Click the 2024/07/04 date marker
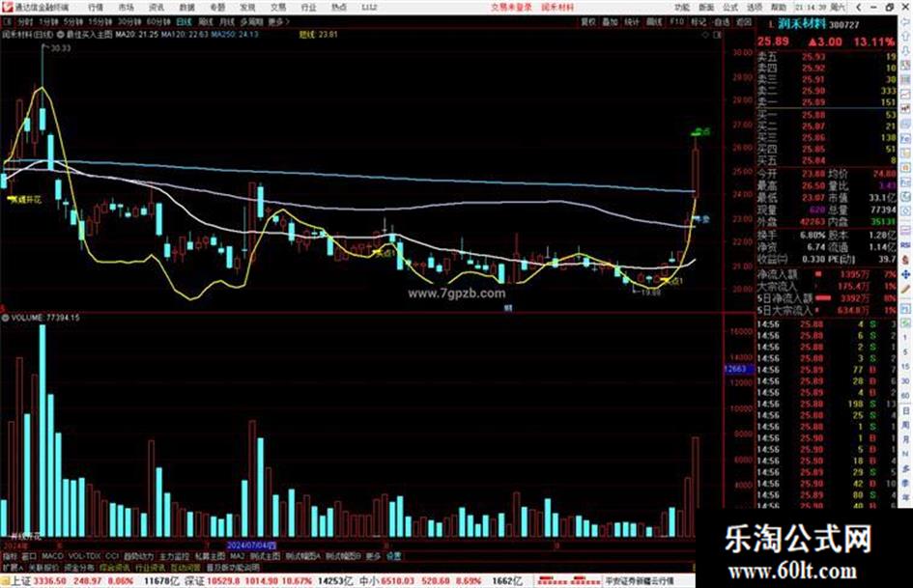 click(x=251, y=546)
